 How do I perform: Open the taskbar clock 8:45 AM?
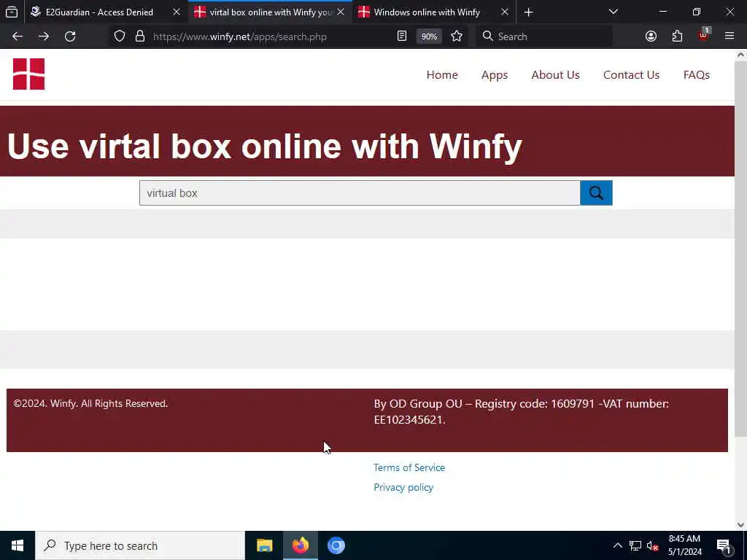click(684, 545)
